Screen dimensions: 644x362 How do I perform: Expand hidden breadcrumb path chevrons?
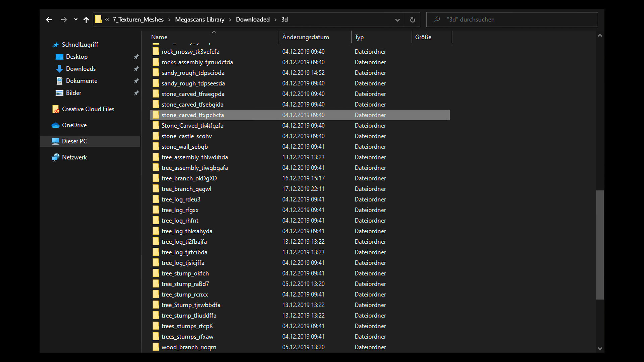[x=107, y=19]
